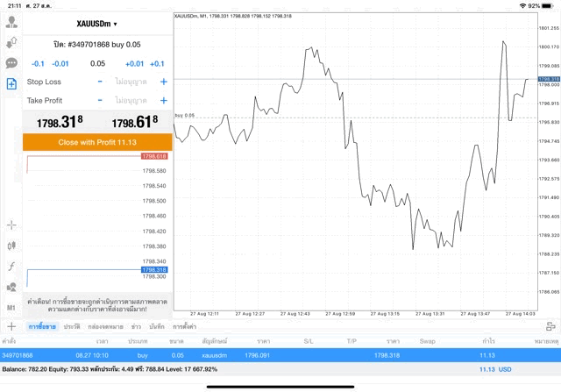This screenshot has height=392, width=561.
Task: Enable the crosshair tool
Action: [x=11, y=225]
